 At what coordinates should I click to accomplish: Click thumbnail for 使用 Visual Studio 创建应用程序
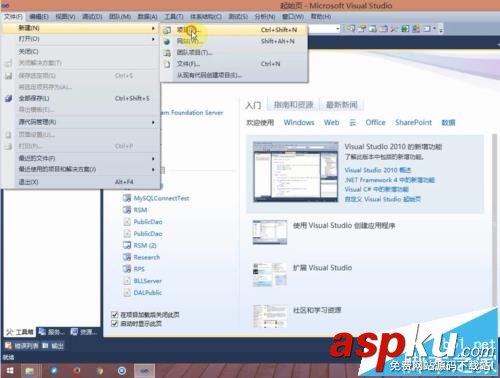click(x=270, y=232)
